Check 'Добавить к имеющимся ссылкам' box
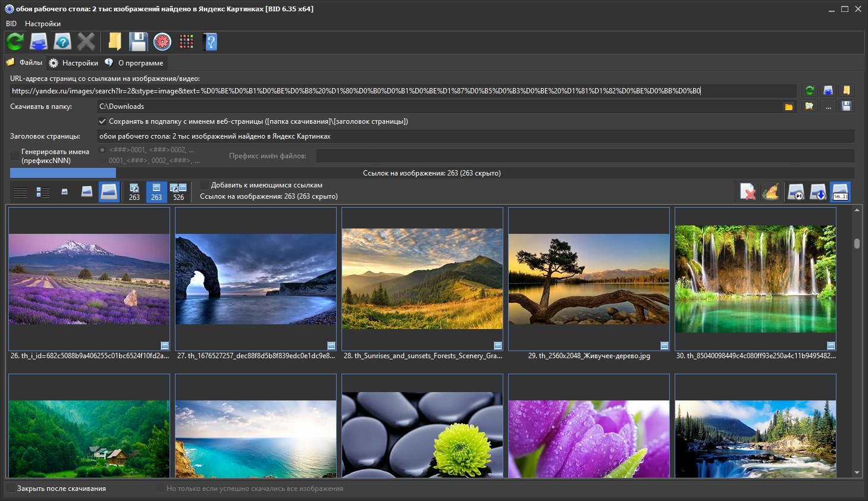The height and width of the screenshot is (501, 868). [205, 185]
